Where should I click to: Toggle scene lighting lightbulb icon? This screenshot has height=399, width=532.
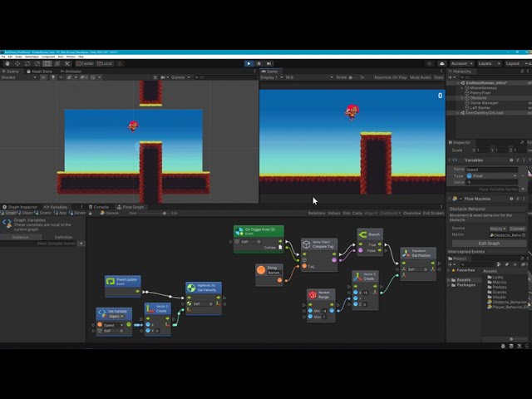pos(53,77)
